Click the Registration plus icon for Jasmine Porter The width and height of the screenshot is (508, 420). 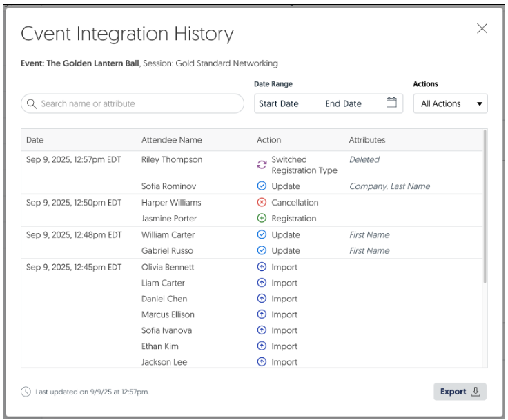tap(262, 219)
